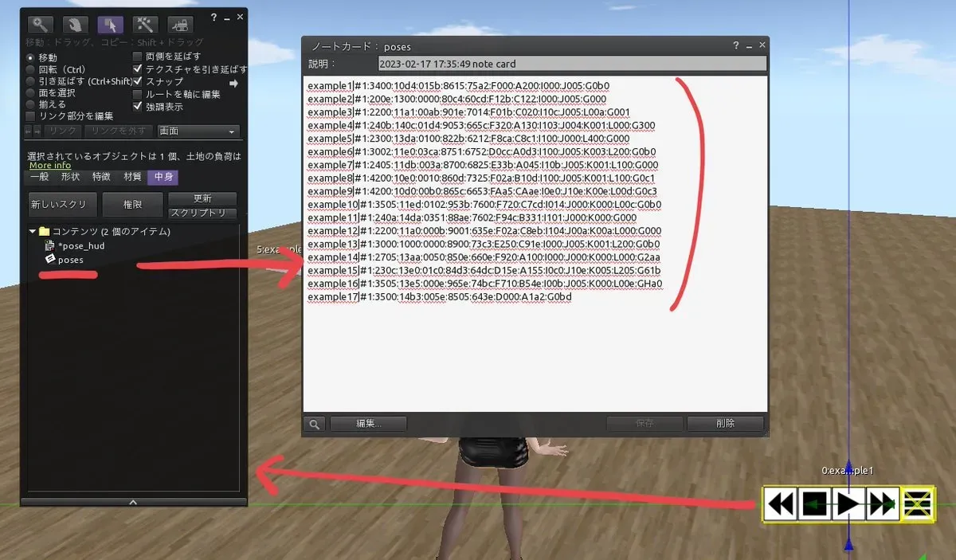This screenshot has width=956, height=560.
Task: Uncheck テクスチャを引き延ばす checkbox
Action: (x=138, y=69)
